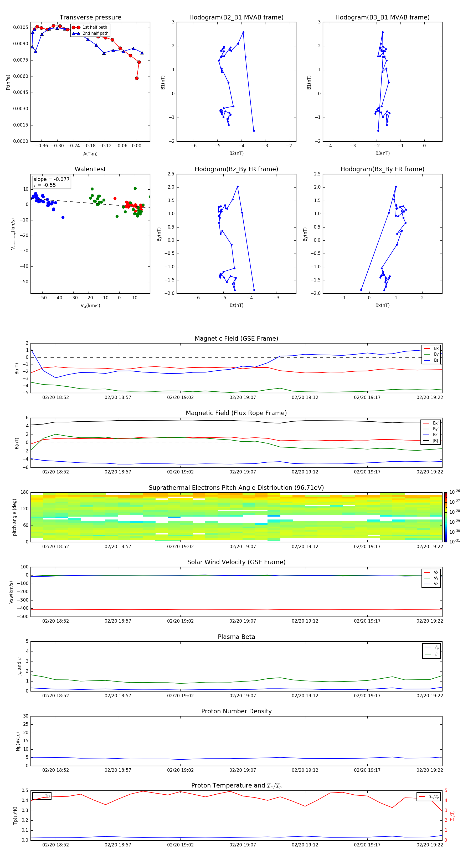Screen dimensions: 473x868
Task: Click the 'Tp(10^6K)' y-axis label
Action: tap(15, 815)
